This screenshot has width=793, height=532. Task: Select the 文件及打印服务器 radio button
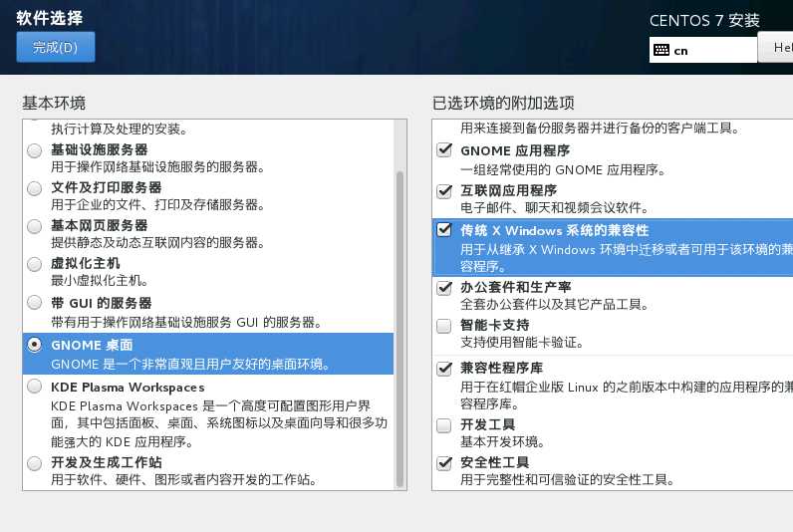[x=35, y=188]
